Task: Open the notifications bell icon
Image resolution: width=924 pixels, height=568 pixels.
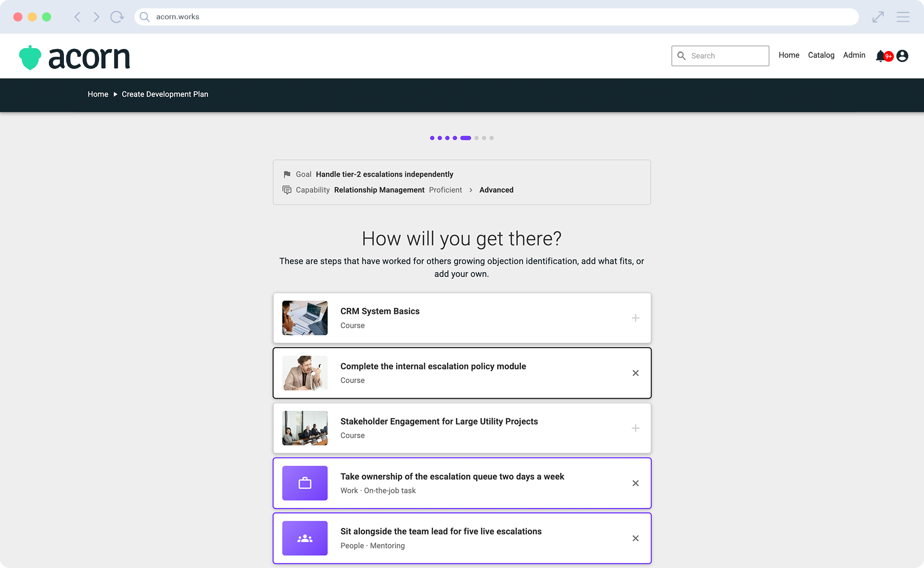Action: (881, 56)
